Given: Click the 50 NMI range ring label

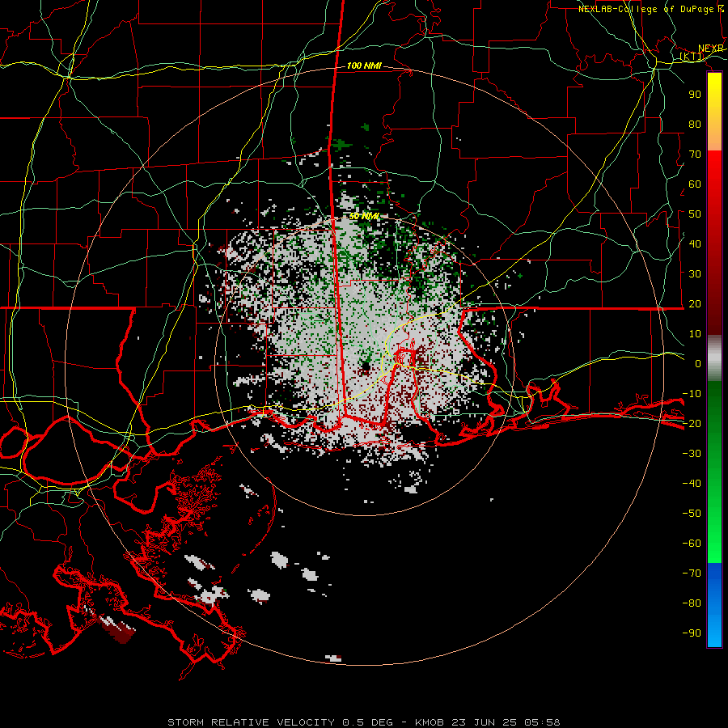Looking at the screenshot, I should tap(364, 216).
